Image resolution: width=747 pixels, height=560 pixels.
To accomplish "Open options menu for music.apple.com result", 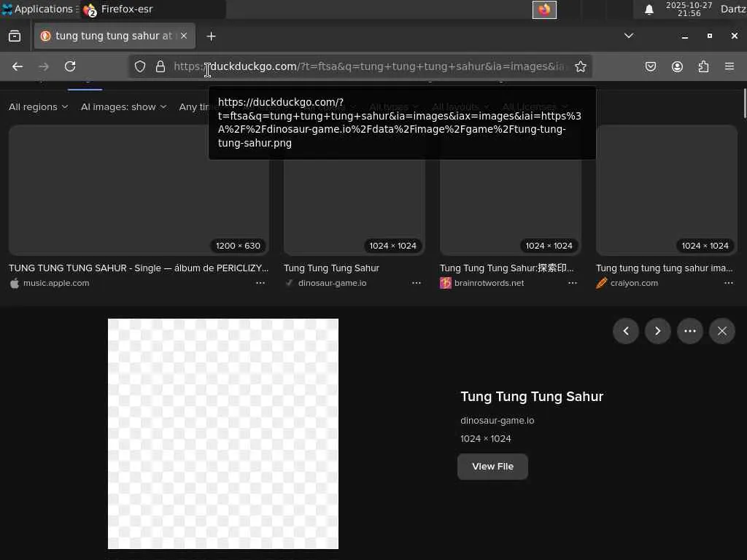I will (x=260, y=283).
